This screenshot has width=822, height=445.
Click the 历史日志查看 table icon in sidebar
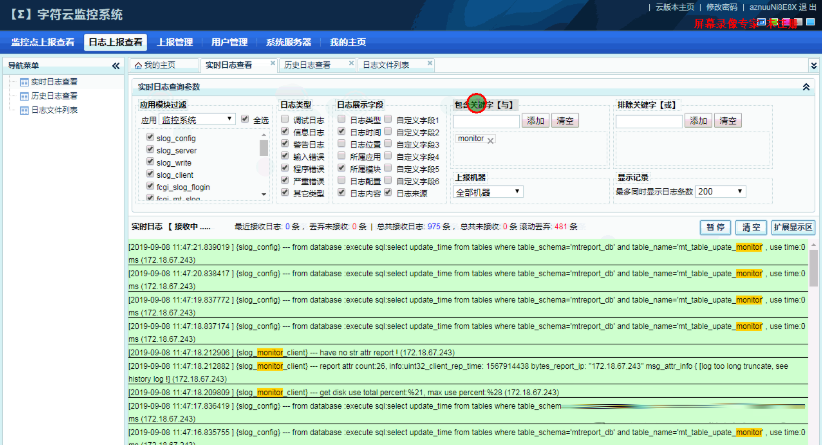[x=24, y=96]
